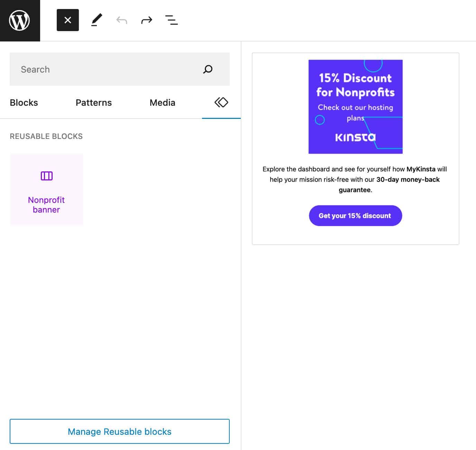The width and height of the screenshot is (476, 450).
Task: Click the Kinsta logo in the banner
Action: point(355,138)
